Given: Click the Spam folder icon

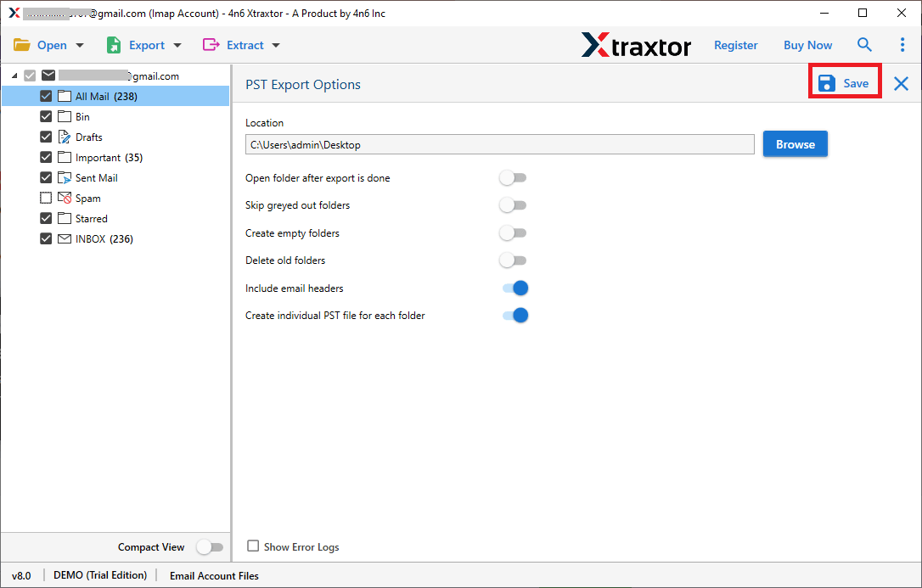Looking at the screenshot, I should pos(65,198).
